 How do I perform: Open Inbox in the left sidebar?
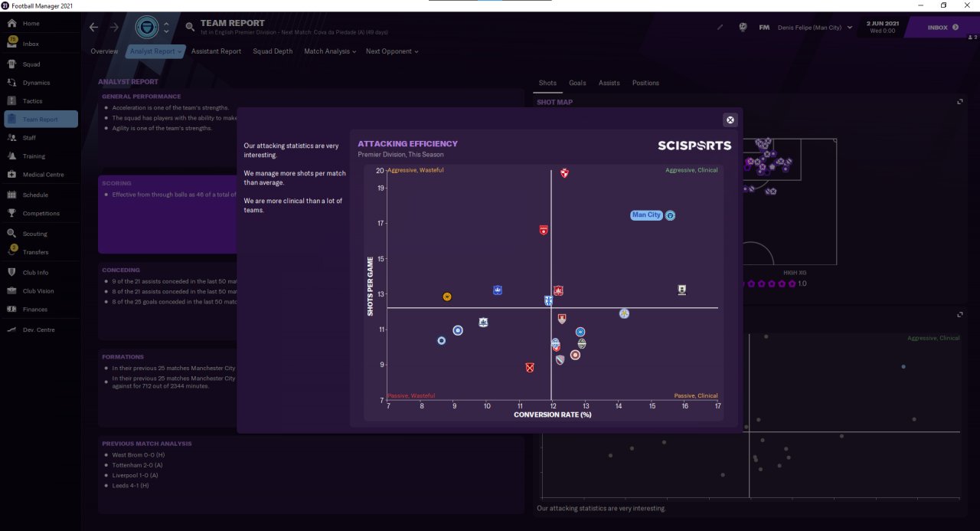pos(31,44)
